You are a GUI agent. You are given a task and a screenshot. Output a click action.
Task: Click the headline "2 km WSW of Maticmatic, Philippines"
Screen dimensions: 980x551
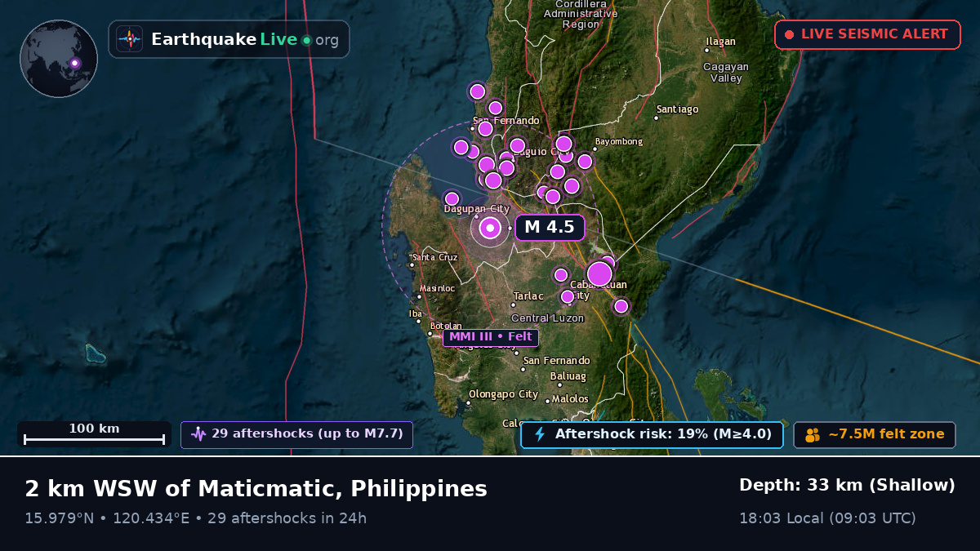click(x=256, y=489)
